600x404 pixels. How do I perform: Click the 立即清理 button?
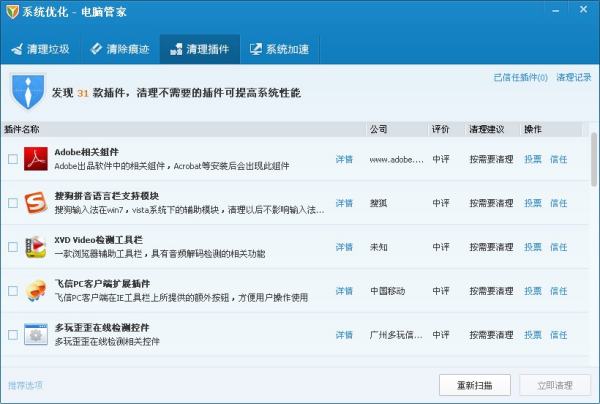(555, 385)
